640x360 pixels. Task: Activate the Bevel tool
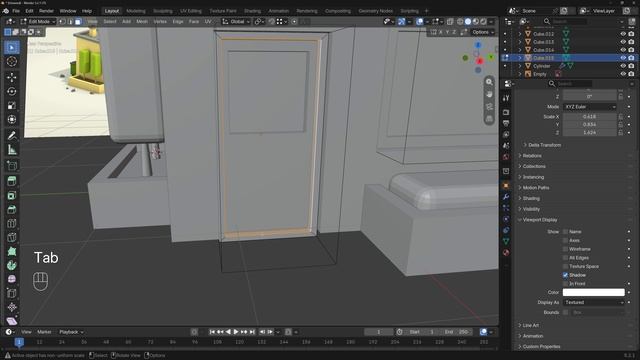pos(12,209)
